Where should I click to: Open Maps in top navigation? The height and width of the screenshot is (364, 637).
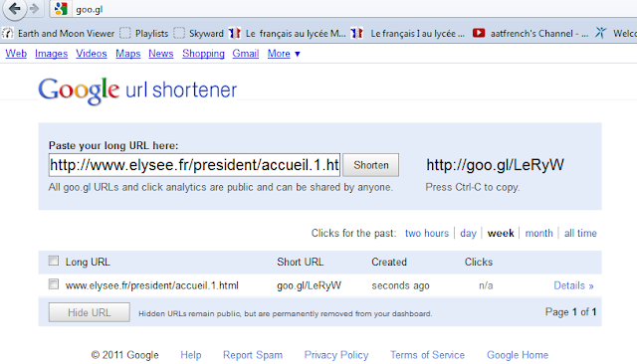[128, 54]
